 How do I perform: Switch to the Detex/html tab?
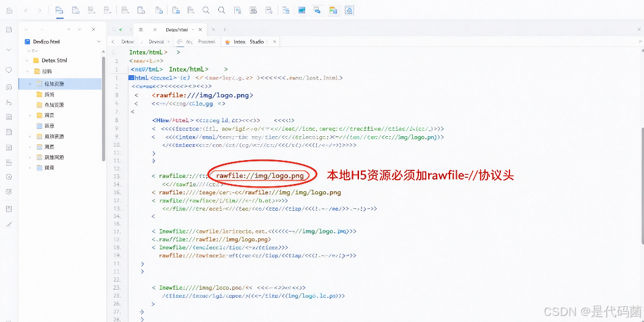point(177,29)
